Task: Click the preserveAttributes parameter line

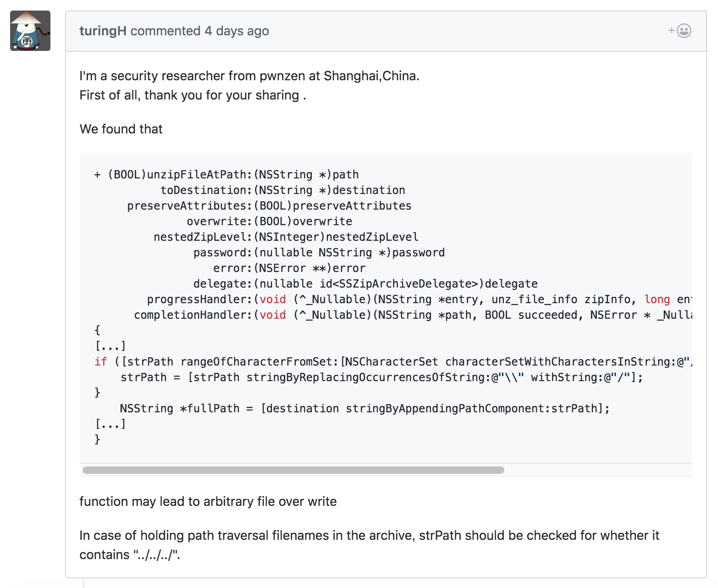Action: tap(269, 206)
